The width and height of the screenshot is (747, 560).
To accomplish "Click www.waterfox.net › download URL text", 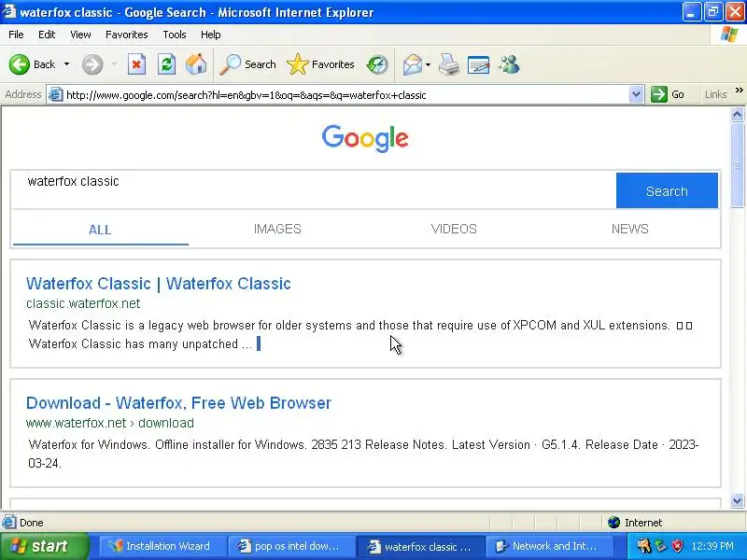I will point(110,423).
